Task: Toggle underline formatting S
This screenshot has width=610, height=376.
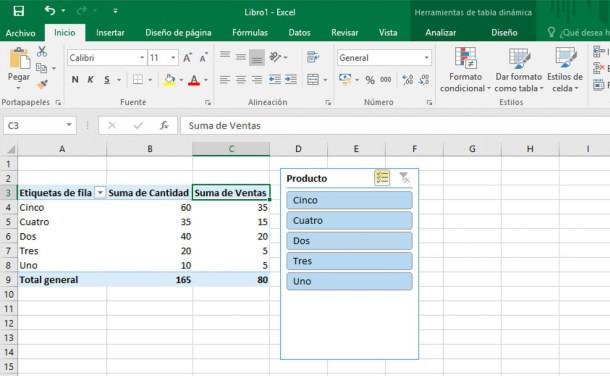Action: click(107, 80)
